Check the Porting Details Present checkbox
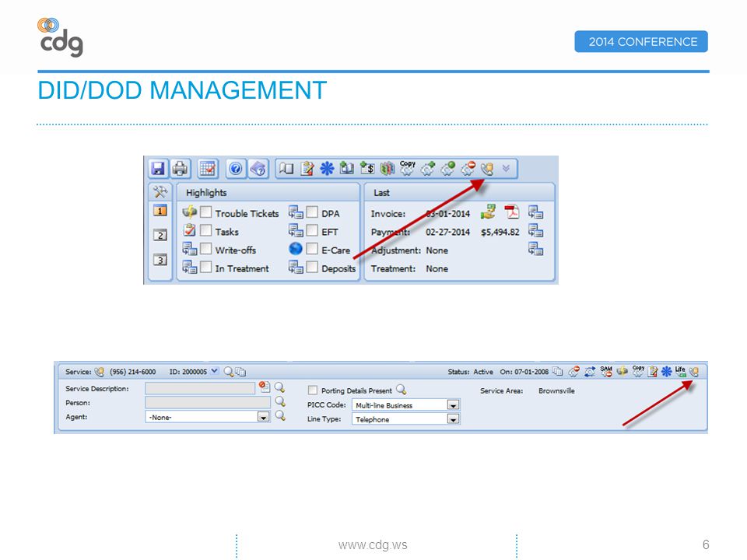This screenshot has height=560, width=747. tap(313, 390)
